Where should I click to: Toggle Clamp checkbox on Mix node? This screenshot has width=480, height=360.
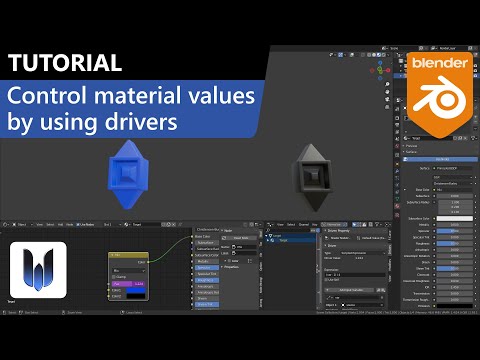(x=114, y=277)
